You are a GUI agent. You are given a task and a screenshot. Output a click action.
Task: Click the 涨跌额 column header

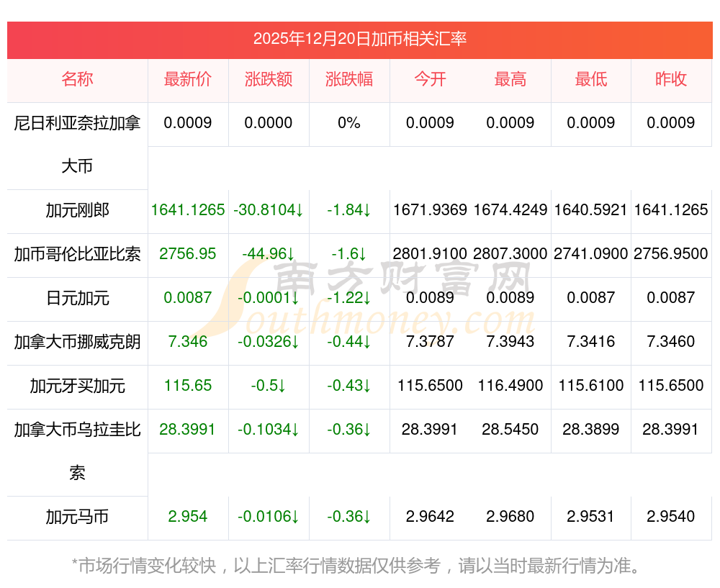(269, 79)
